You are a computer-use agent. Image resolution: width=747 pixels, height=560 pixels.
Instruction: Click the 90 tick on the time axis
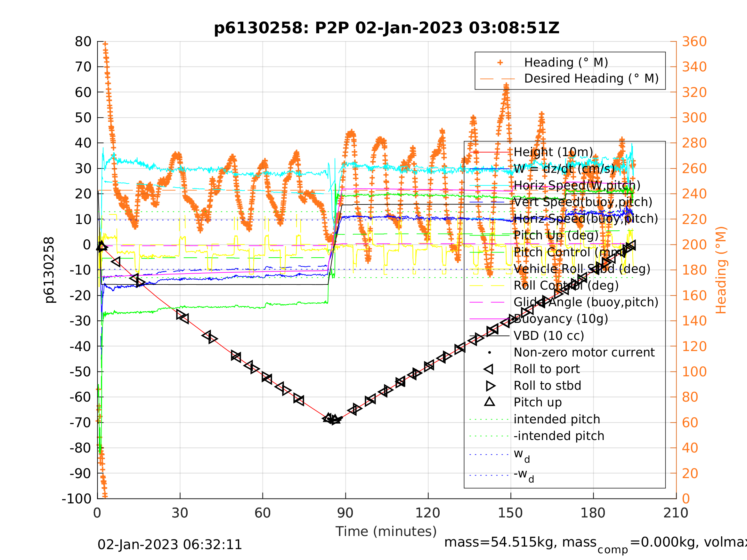tap(345, 513)
